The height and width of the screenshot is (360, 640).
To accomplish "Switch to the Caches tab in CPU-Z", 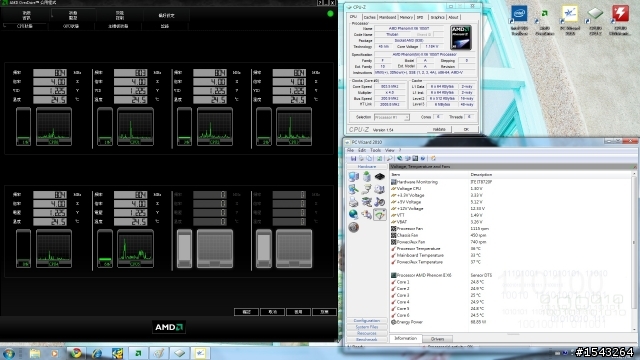I will coord(369,17).
